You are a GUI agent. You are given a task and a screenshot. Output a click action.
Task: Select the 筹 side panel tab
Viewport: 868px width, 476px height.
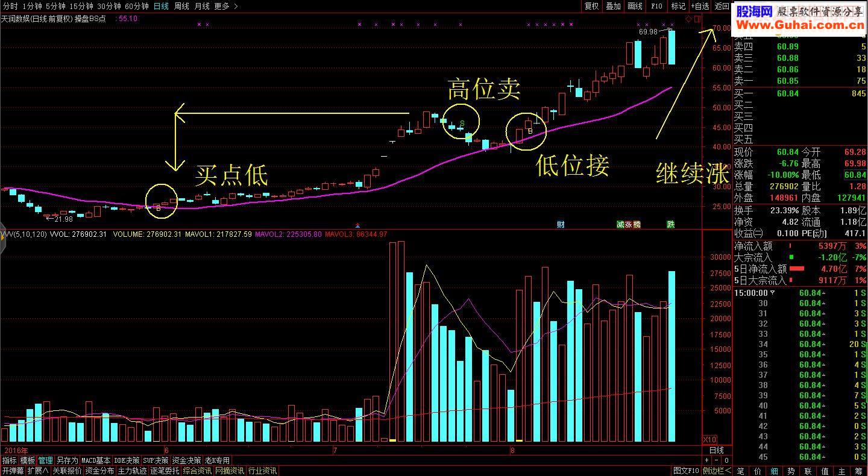point(858,471)
